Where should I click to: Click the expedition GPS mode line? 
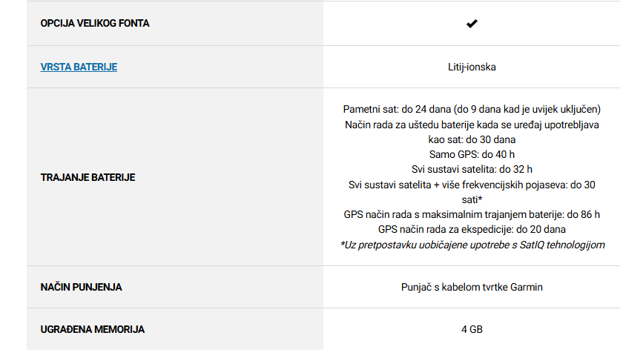pos(472,229)
